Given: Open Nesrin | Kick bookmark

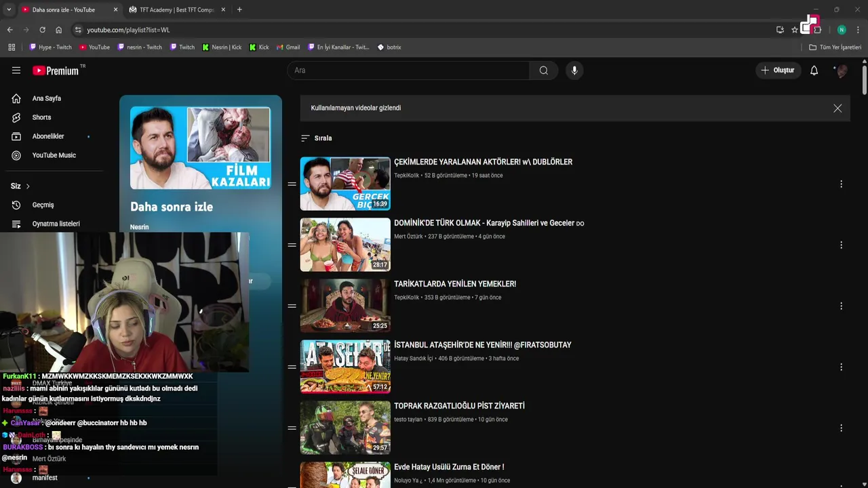Looking at the screenshot, I should tap(222, 47).
